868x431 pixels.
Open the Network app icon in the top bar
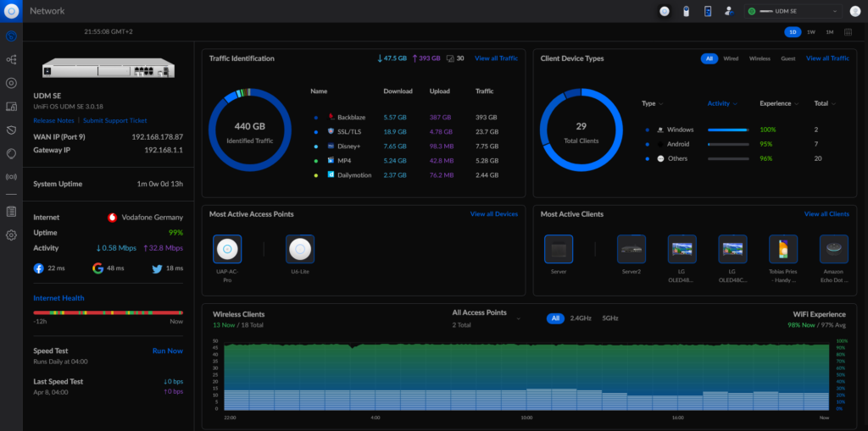pyautogui.click(x=665, y=11)
